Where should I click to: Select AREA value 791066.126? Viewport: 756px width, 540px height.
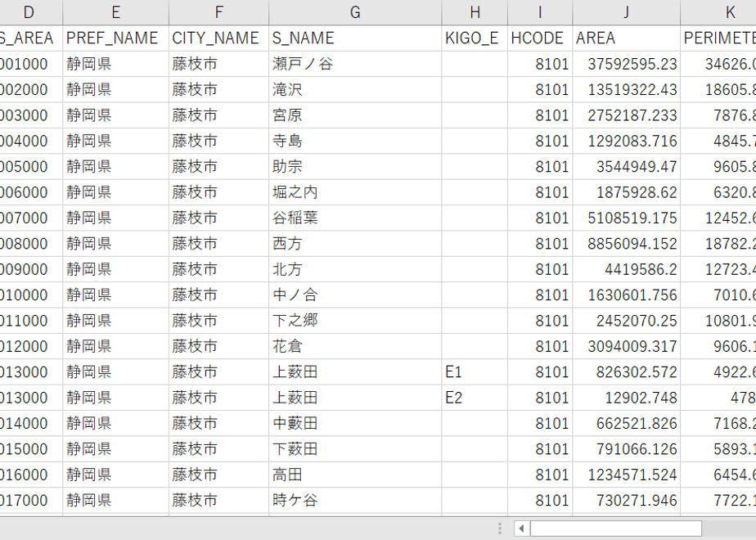tap(626, 449)
